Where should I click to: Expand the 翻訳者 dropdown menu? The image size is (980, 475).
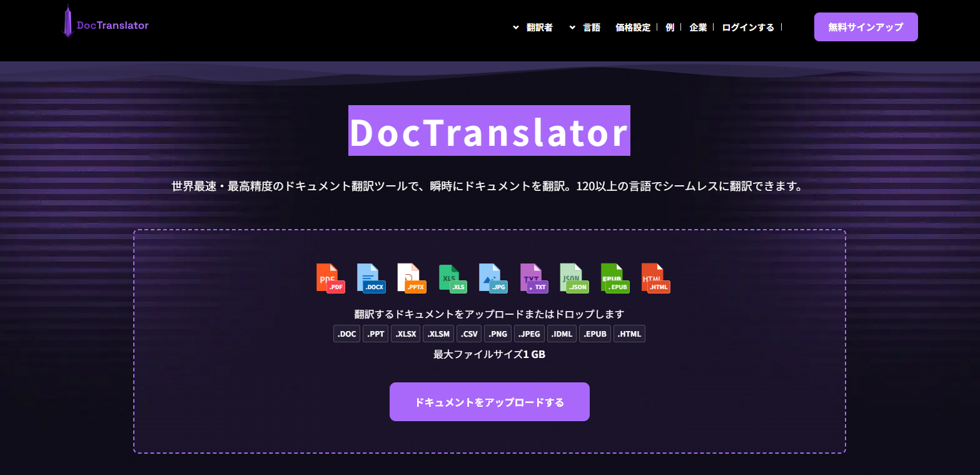pyautogui.click(x=538, y=27)
